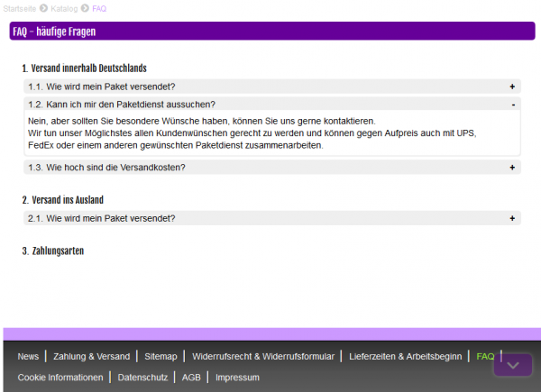Click breadcrumb arrow icon after Katalog
The width and height of the screenshot is (541, 392).
point(85,8)
